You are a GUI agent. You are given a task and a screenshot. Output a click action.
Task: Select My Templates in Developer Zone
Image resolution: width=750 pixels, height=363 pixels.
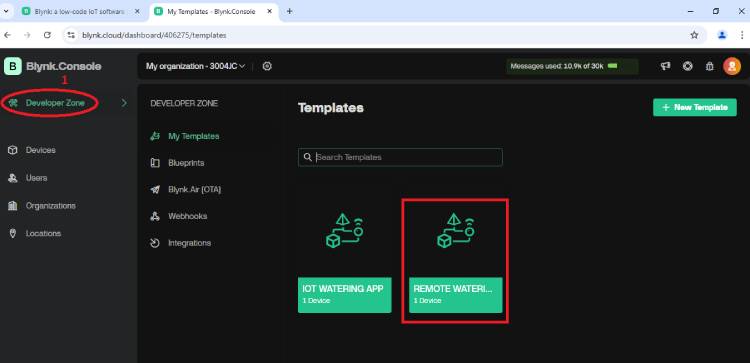click(x=193, y=136)
